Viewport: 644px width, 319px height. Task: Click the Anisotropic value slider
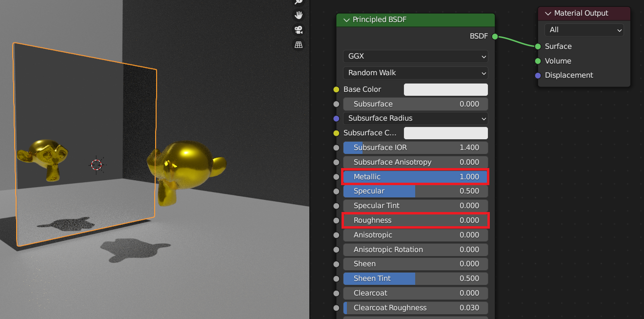(x=415, y=235)
